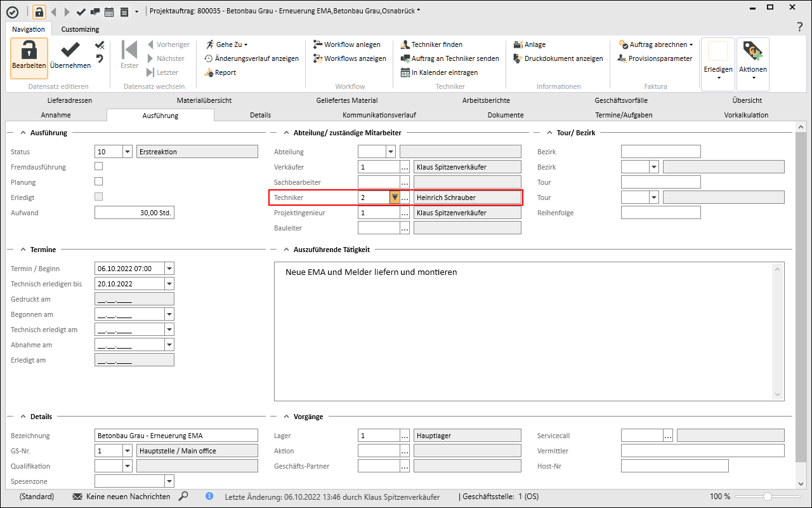Open the Kommunikationsverlauf tab

[379, 115]
